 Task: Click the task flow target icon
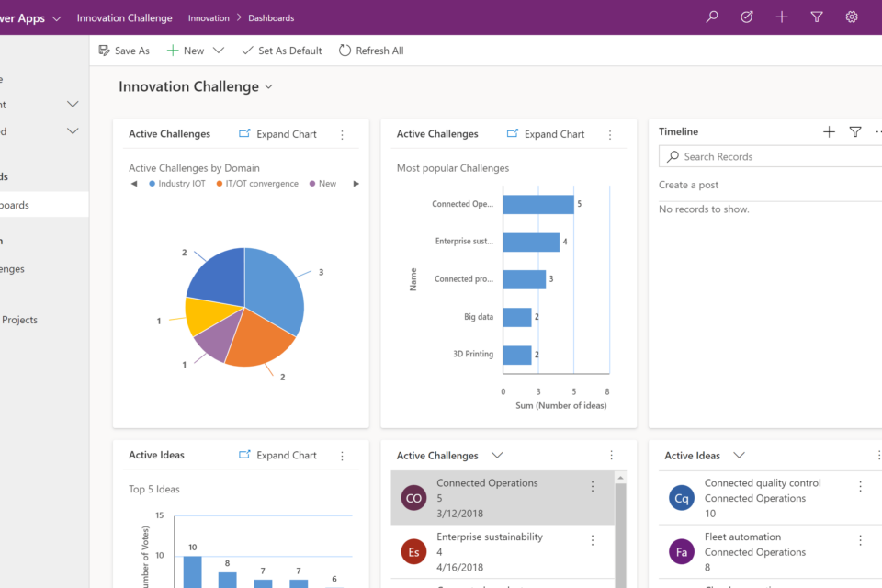point(747,17)
